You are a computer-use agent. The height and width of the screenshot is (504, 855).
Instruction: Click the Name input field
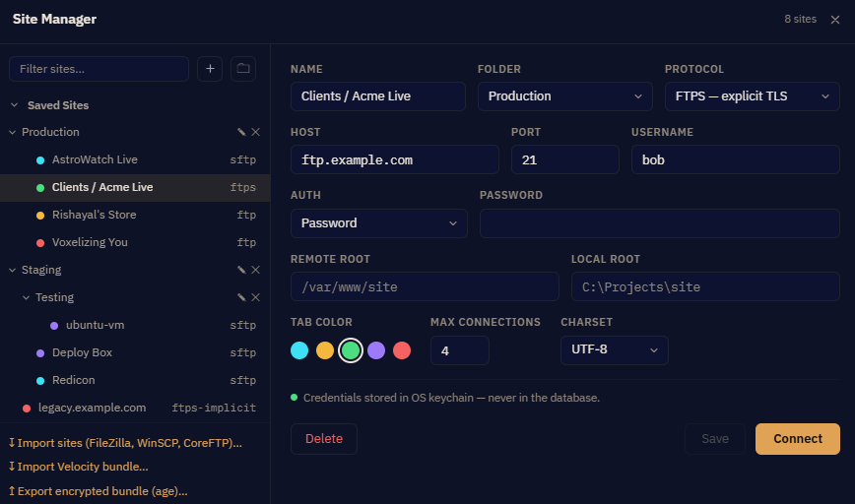378,96
